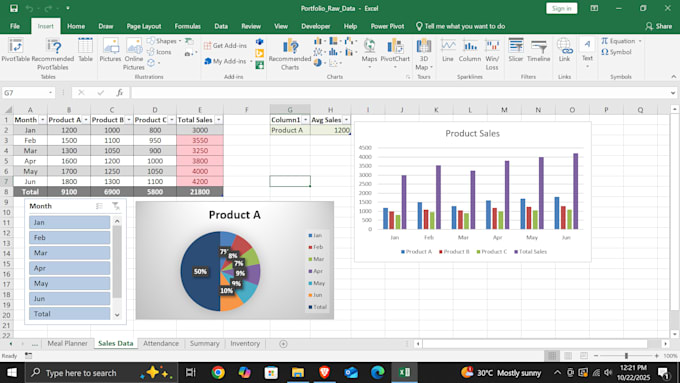Viewport: 680px width, 383px height.
Task: Insert a hyperlink with Link
Action: click(564, 50)
